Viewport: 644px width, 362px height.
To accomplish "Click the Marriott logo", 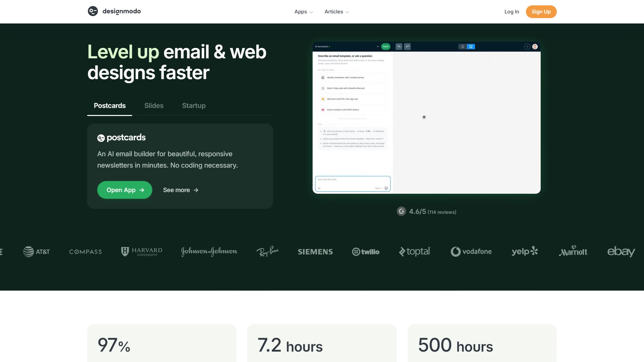I will [x=573, y=251].
